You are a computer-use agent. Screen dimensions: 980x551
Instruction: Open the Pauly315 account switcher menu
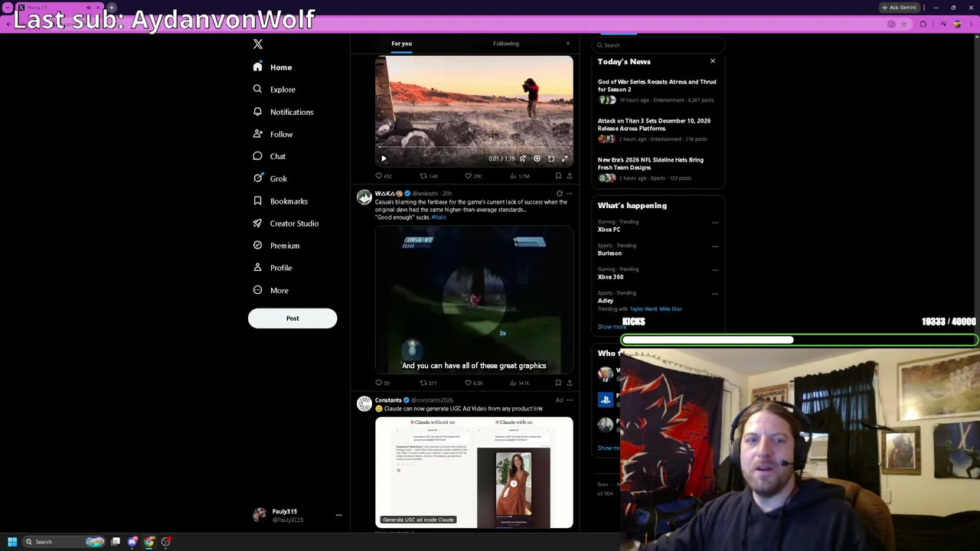click(338, 515)
